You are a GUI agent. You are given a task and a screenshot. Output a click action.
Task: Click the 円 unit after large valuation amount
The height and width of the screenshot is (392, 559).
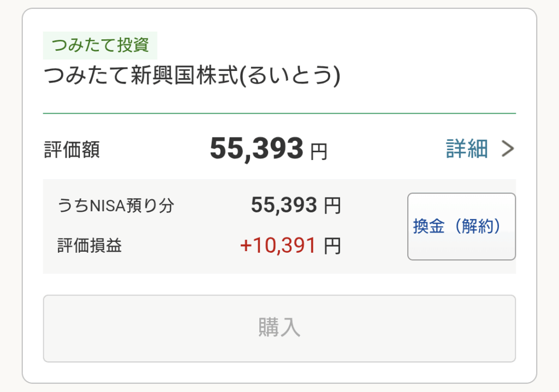pos(319,151)
